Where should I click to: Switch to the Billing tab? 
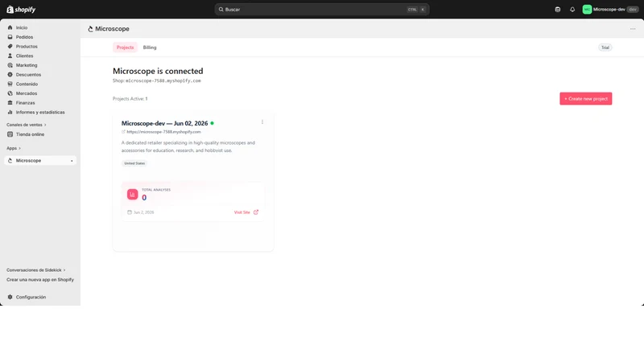[x=150, y=47]
